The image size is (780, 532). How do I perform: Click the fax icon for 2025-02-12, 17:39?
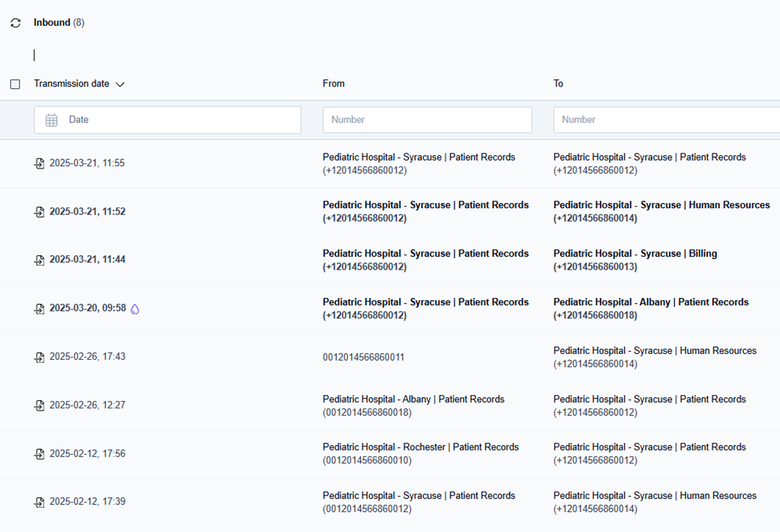coord(39,503)
